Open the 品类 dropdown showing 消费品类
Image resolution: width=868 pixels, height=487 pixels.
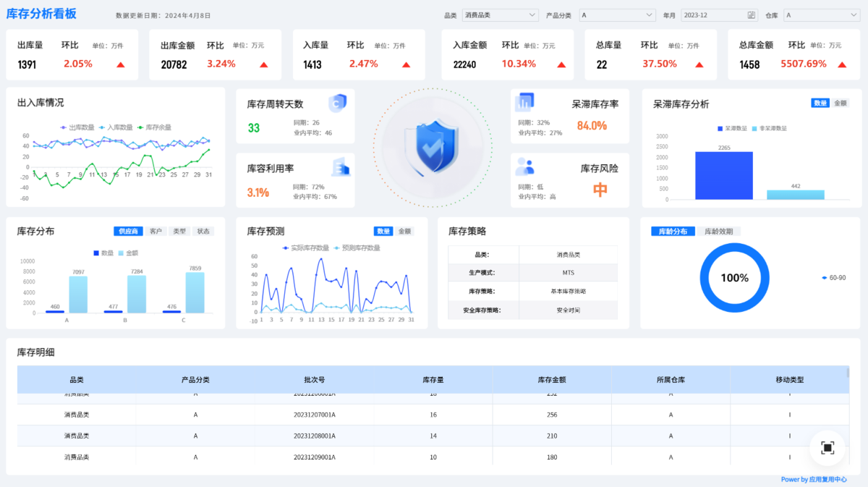click(500, 14)
